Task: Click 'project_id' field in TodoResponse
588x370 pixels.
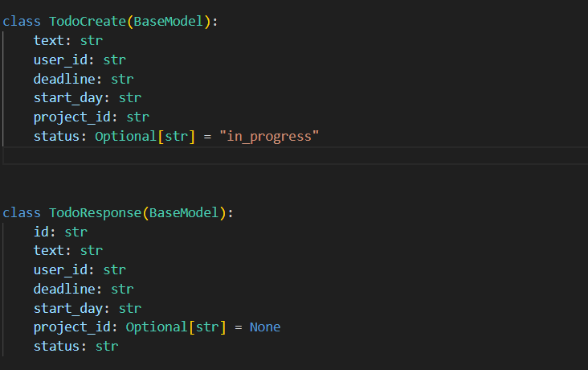Action: click(72, 327)
